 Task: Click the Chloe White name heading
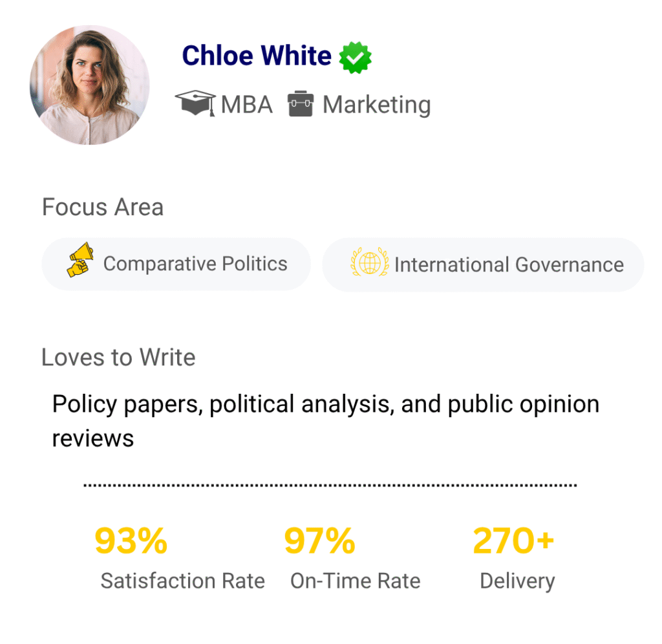[257, 56]
